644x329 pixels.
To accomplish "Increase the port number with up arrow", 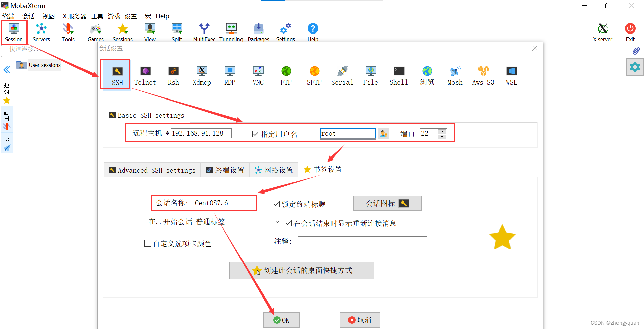I will pyautogui.click(x=442, y=131).
